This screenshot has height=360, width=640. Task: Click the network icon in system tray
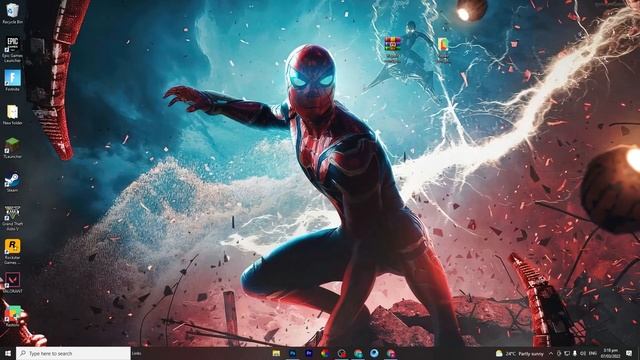[567, 353]
